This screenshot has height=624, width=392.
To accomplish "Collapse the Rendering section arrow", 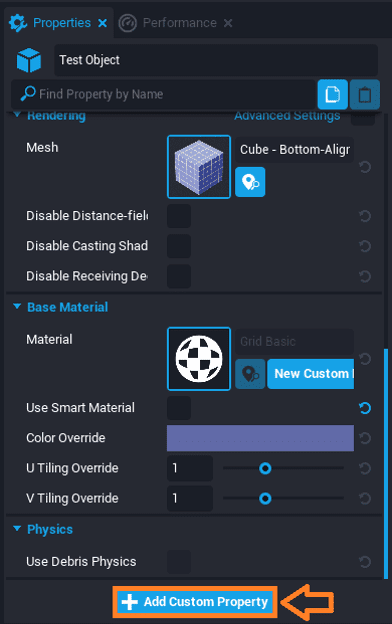I will 17,115.
